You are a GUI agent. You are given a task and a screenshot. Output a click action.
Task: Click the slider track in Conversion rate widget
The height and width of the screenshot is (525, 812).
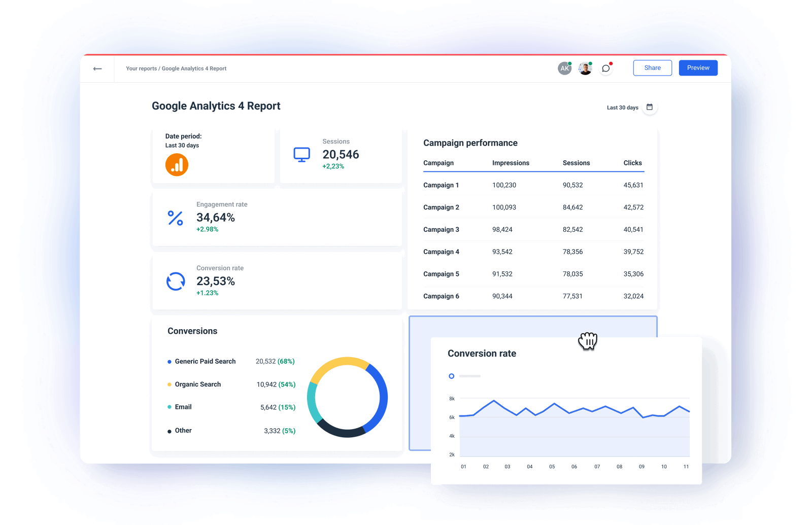[x=469, y=376]
